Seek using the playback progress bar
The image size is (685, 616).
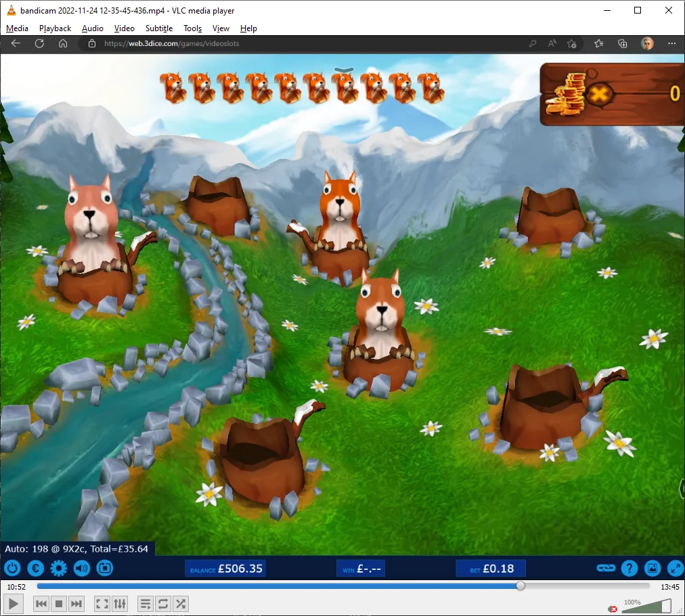click(x=343, y=586)
